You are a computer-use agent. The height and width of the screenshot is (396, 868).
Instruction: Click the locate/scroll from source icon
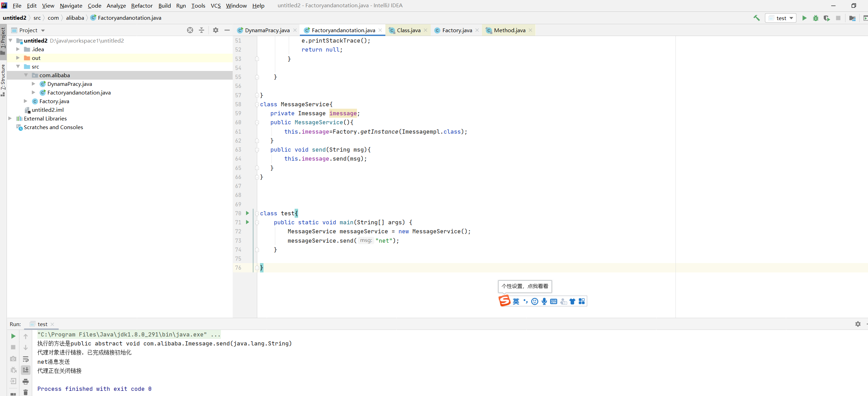pyautogui.click(x=190, y=30)
